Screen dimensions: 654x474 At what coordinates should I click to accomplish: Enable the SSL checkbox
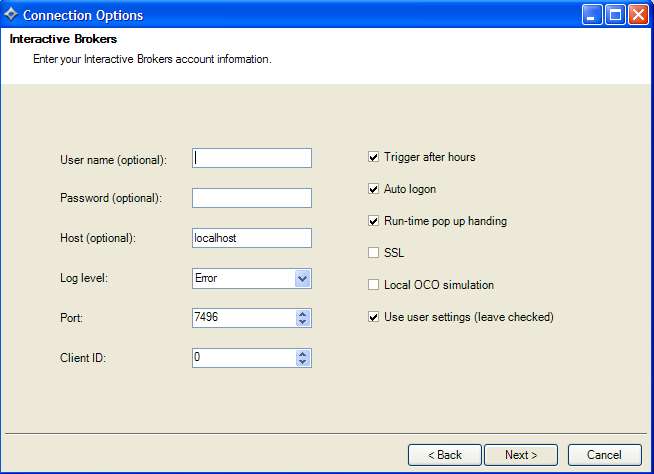373,253
